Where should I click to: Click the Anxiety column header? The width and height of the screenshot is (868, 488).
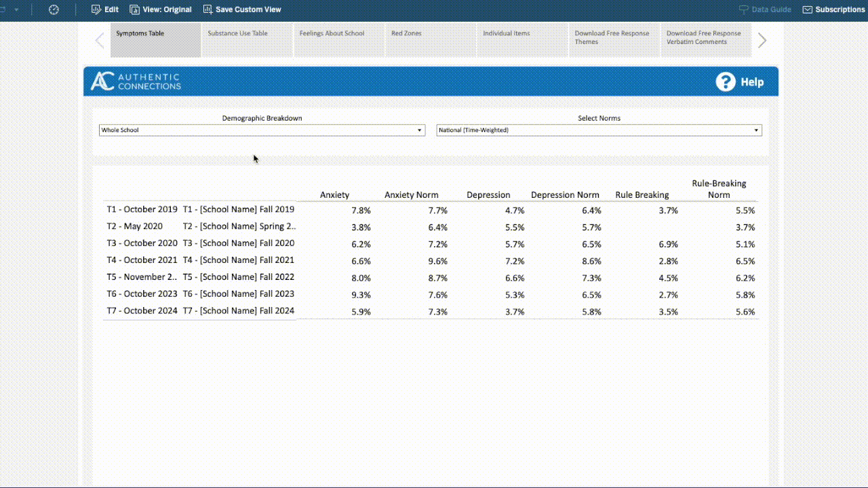(334, 195)
